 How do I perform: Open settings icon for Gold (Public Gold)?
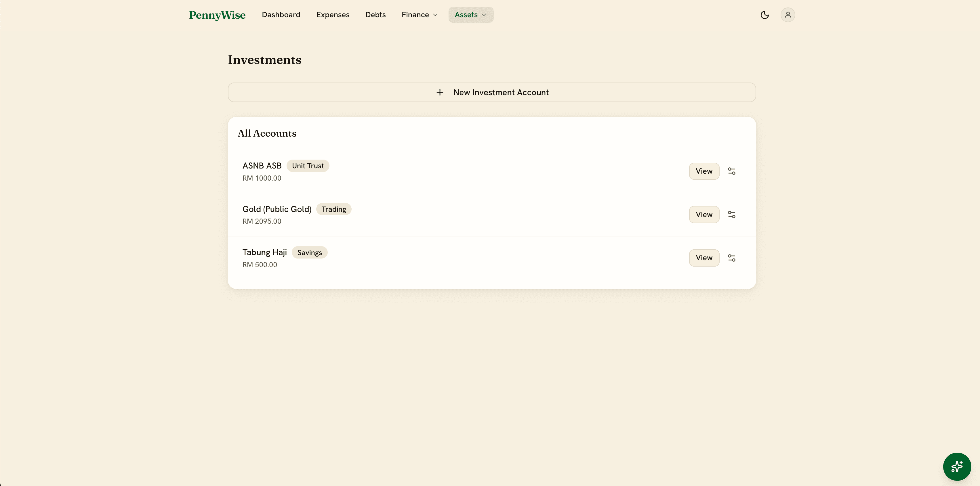[x=731, y=215]
